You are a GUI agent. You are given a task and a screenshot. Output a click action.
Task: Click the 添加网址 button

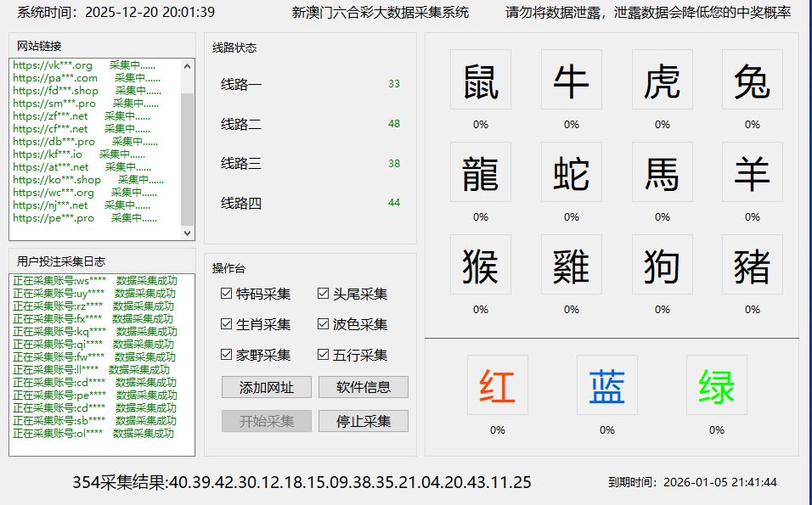tap(266, 387)
